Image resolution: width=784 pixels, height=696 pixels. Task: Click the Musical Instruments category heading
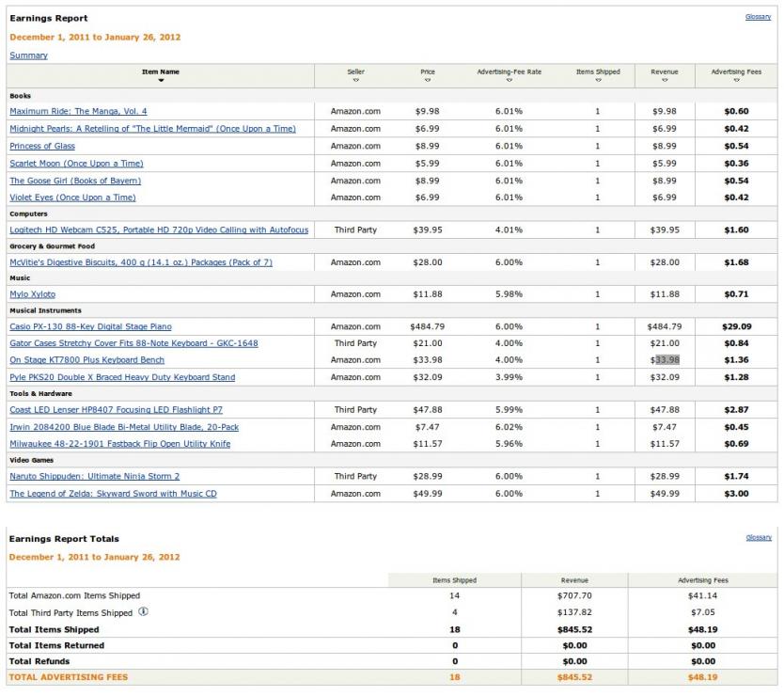coord(45,310)
